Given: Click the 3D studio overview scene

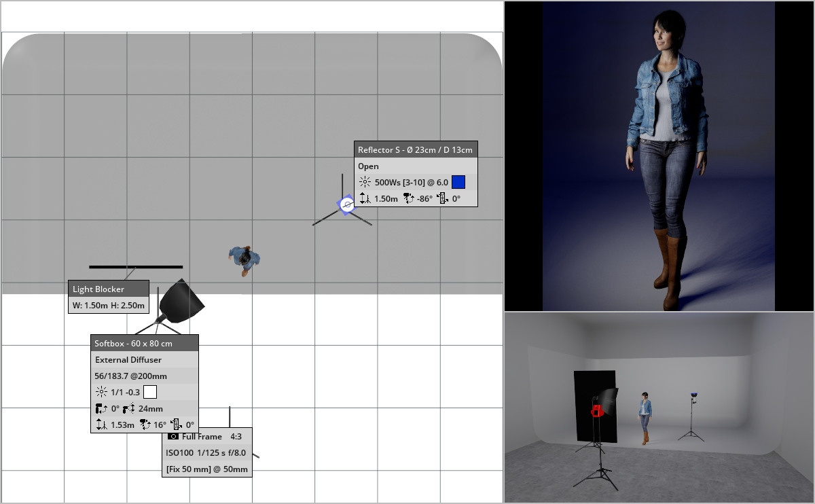Looking at the screenshot, I should tap(659, 408).
